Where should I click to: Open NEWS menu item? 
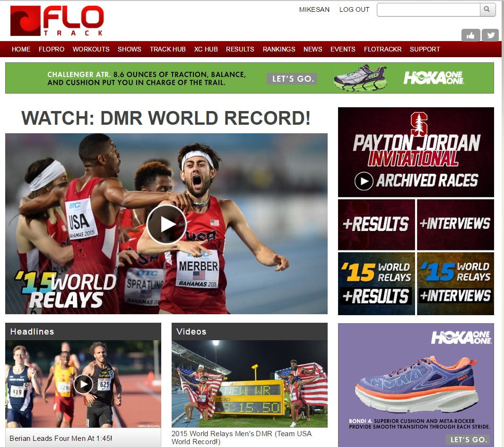[x=313, y=49]
